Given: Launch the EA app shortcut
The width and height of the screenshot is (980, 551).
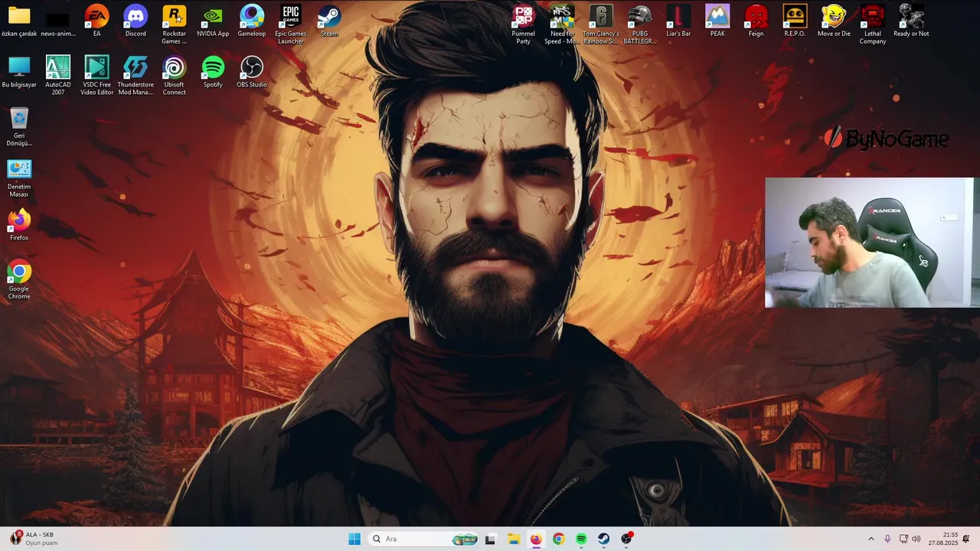Looking at the screenshot, I should tap(96, 21).
